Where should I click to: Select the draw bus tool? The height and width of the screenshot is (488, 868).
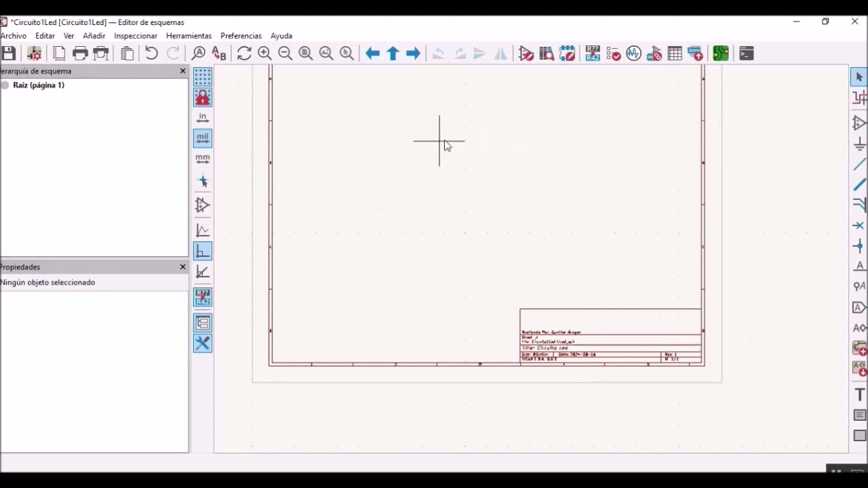pyautogui.click(x=859, y=184)
